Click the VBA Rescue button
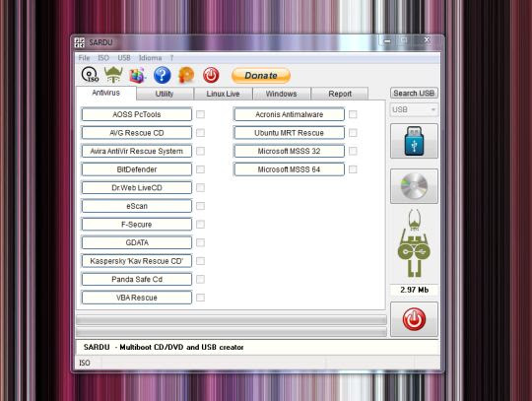This screenshot has height=401, width=532. point(137,298)
